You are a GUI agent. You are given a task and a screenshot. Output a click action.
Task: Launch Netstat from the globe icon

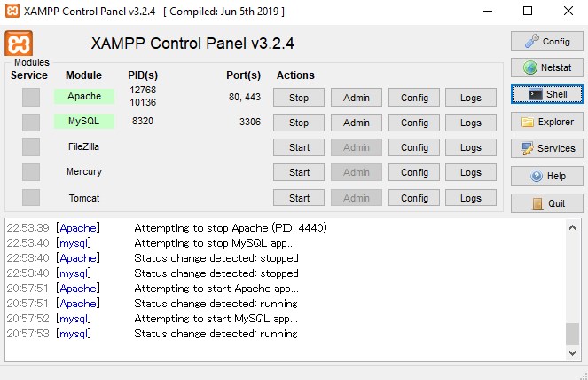click(x=545, y=67)
